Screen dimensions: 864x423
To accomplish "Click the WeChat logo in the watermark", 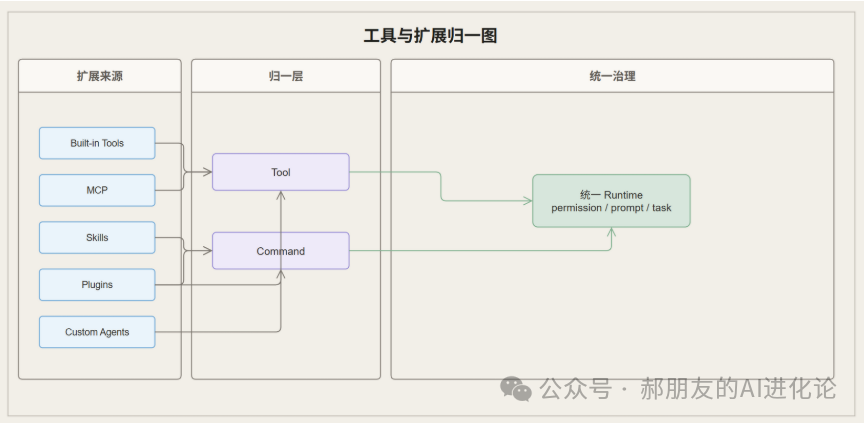I will coord(516,389).
